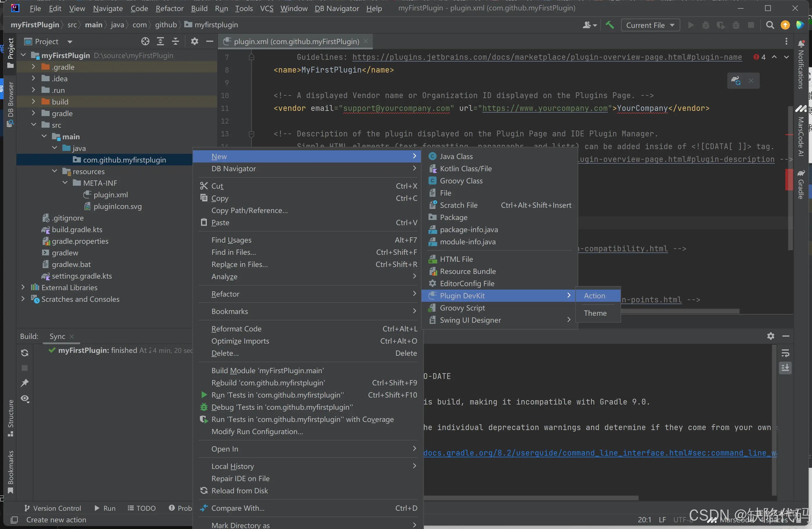This screenshot has height=529, width=812.
Task: Click the Reload sync icon in Build panel
Action: [25, 353]
